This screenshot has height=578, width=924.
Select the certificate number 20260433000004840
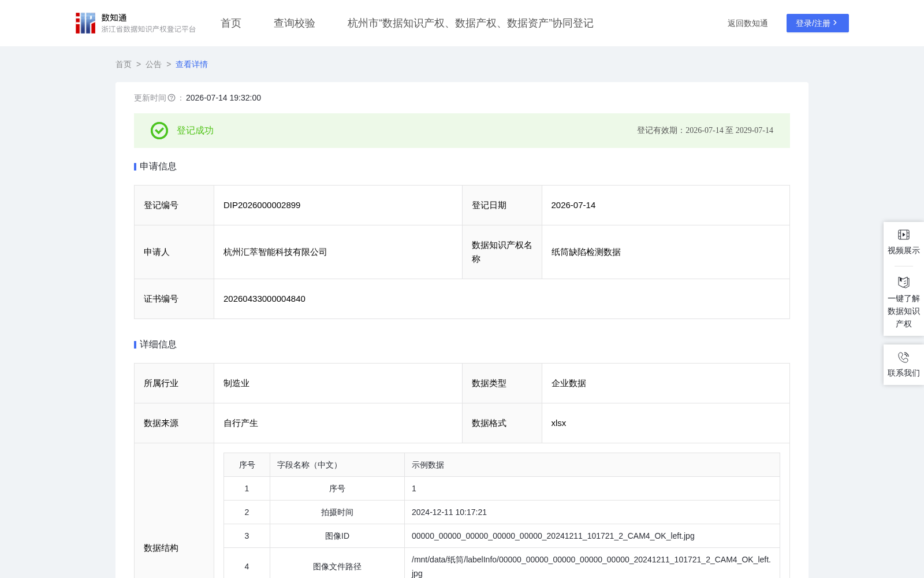(264, 299)
